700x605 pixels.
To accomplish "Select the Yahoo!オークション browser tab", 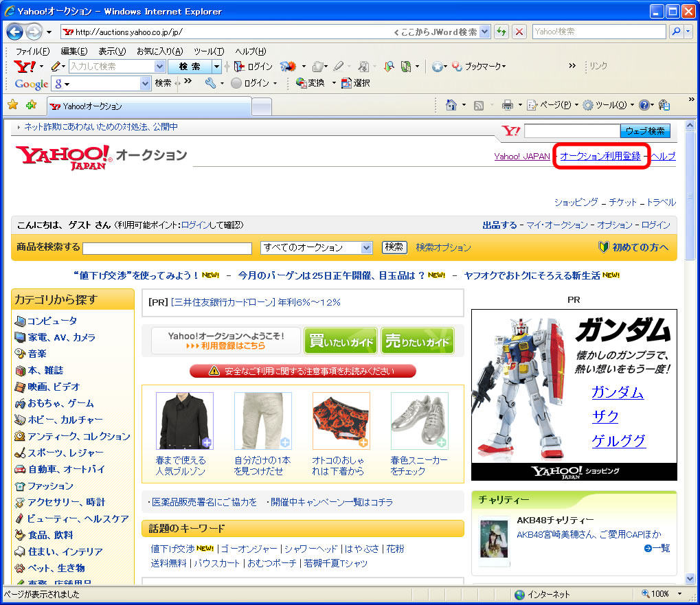I will click(x=150, y=106).
